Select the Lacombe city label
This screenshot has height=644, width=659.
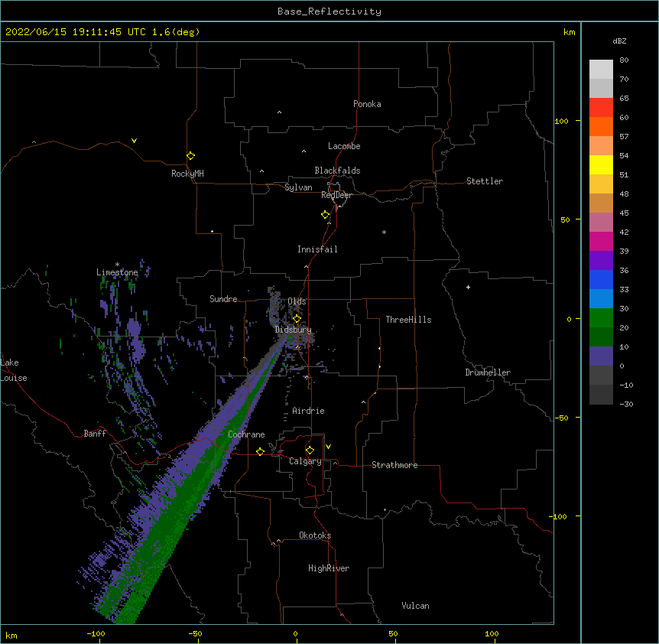[344, 146]
